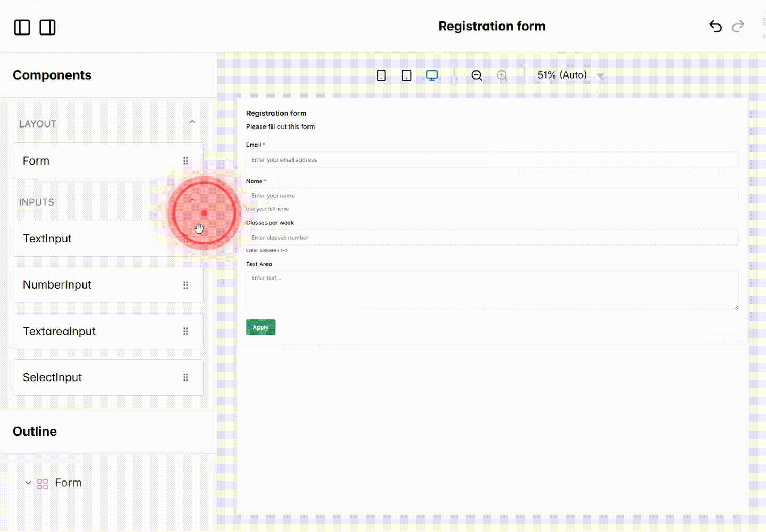
Task: Collapse the LAYOUT section
Action: 192,122
